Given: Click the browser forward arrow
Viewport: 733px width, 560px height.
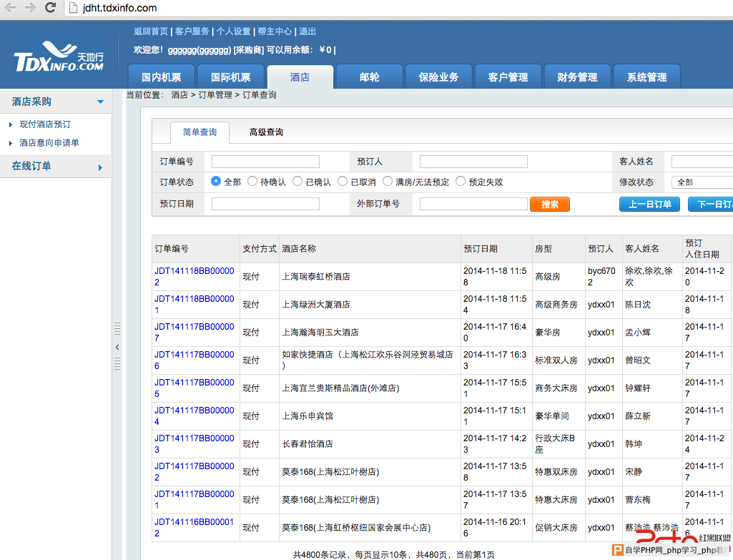Looking at the screenshot, I should pyautogui.click(x=30, y=8).
